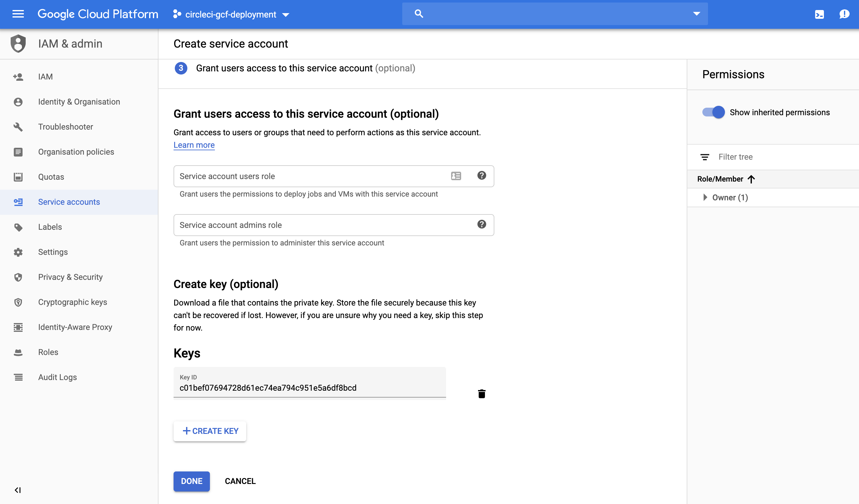Open the hamburger navigation menu

(x=18, y=14)
